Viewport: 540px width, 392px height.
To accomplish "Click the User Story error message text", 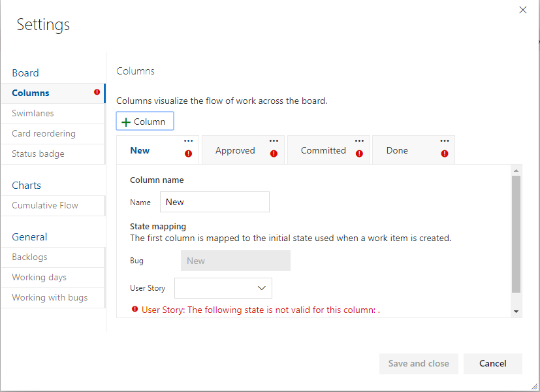I will 261,310.
